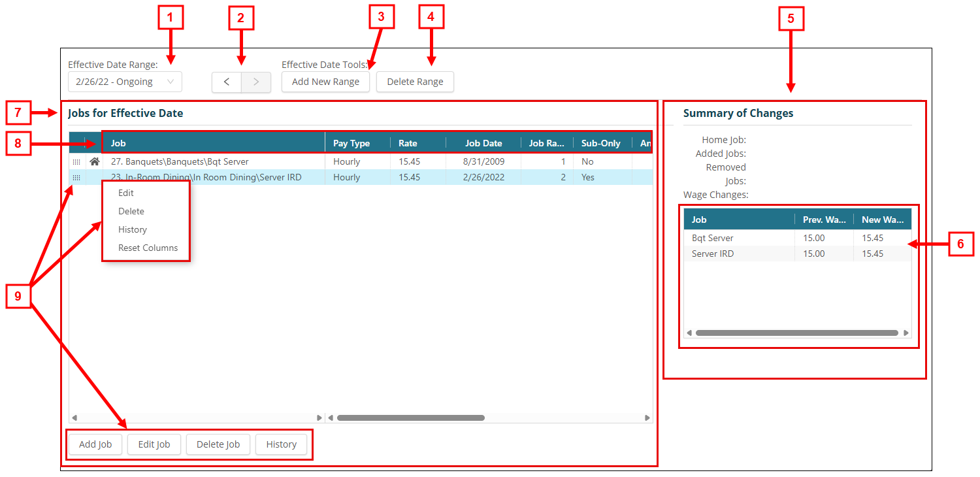The width and height of the screenshot is (980, 477).
Task: Click Summary grid right scroll arrow
Action: click(906, 333)
